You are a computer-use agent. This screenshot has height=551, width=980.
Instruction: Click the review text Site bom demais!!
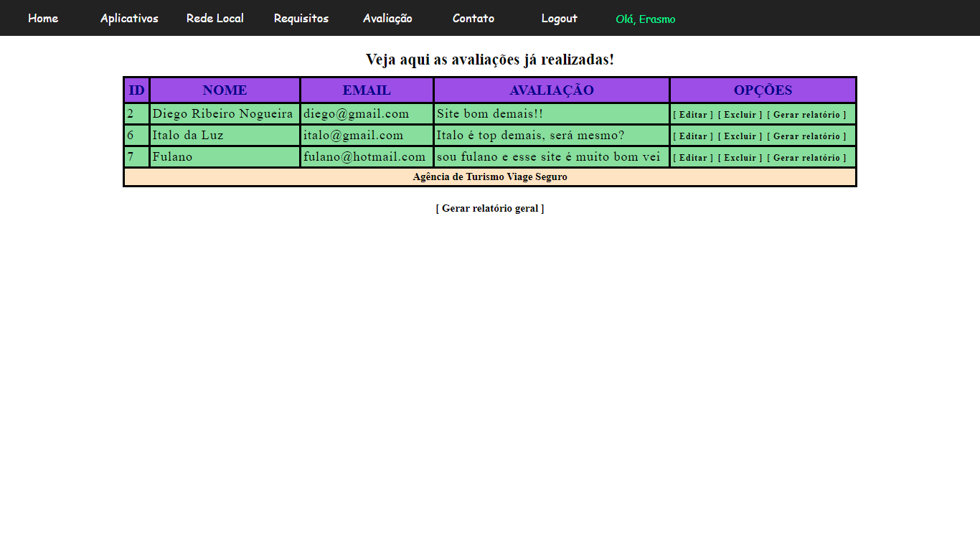pos(490,113)
